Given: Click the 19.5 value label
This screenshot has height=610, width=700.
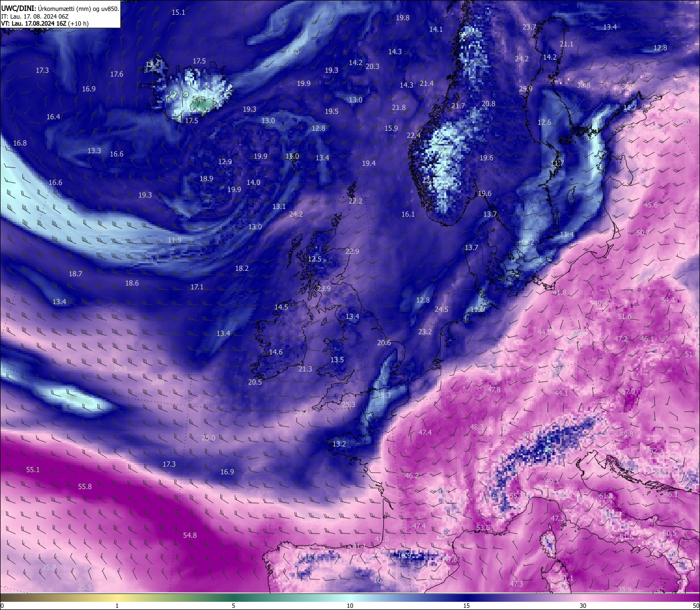Looking at the screenshot, I should click(x=331, y=111).
